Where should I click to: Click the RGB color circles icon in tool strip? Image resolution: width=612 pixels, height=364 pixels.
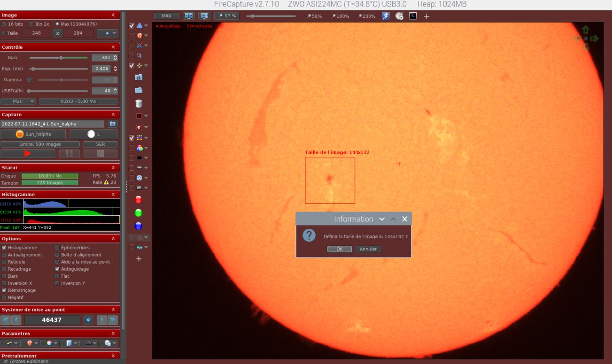click(139, 148)
